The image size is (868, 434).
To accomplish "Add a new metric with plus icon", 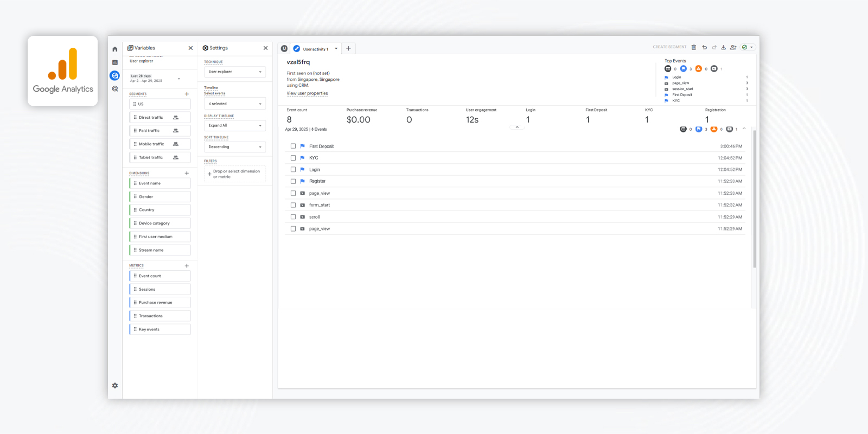I will [x=187, y=266].
